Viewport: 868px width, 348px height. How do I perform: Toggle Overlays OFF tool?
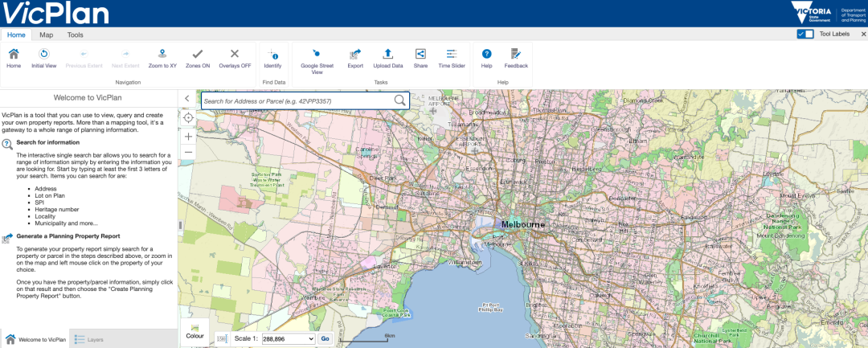[x=235, y=58]
